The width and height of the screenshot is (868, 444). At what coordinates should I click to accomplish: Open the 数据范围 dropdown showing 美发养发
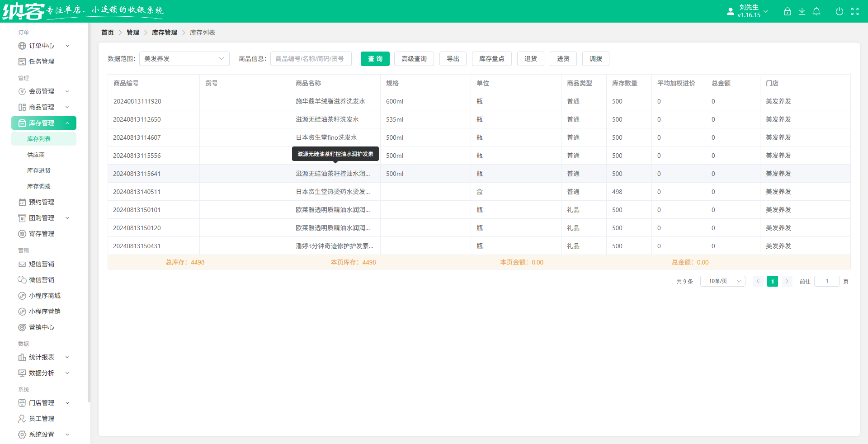pyautogui.click(x=184, y=59)
